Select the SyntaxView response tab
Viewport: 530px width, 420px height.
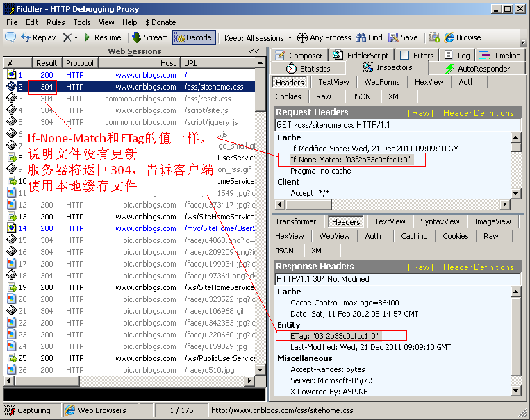(440, 221)
